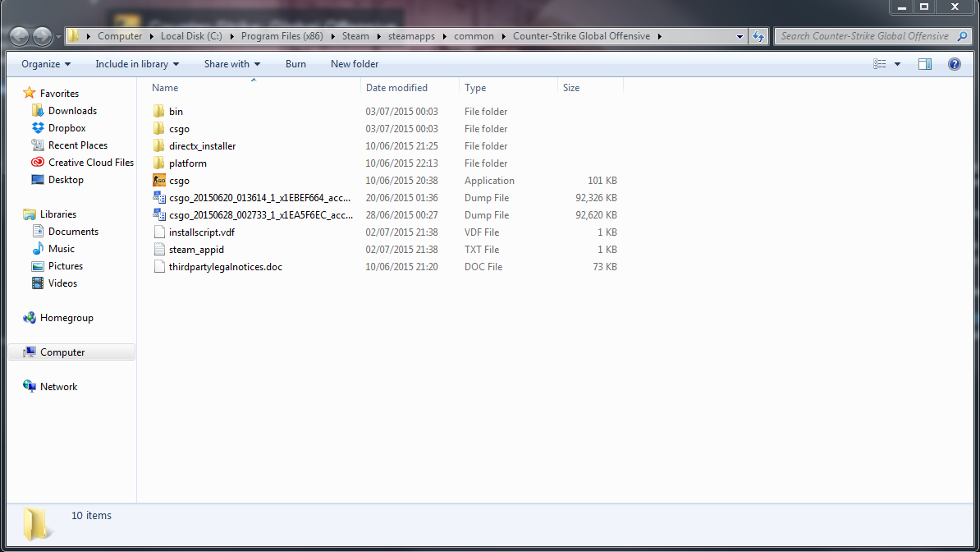The width and height of the screenshot is (980, 552).
Task: Open the view options dropdown arrow
Action: pos(897,64)
